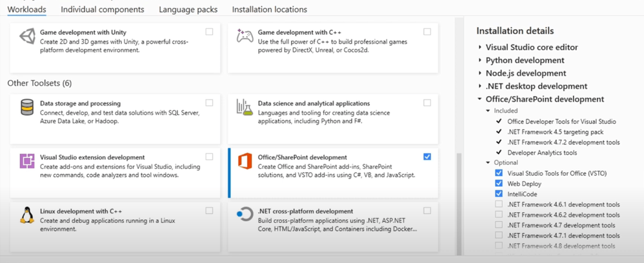644x263 pixels.
Task: Check Visual Studio extension development workload
Action: coord(210,157)
